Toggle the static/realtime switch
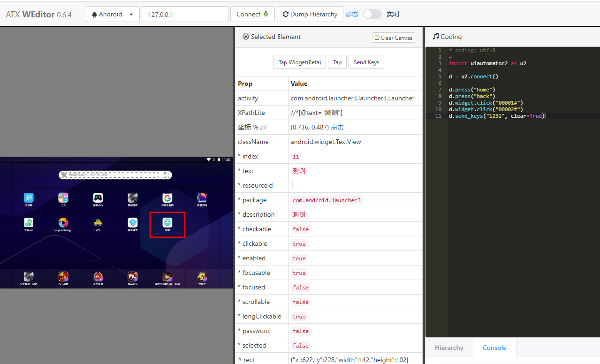 point(372,14)
